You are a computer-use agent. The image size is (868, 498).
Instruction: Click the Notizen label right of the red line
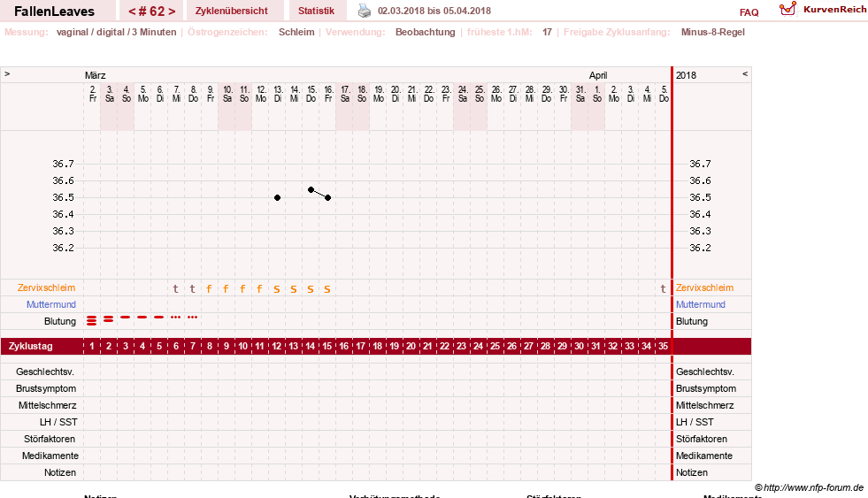tap(691, 472)
